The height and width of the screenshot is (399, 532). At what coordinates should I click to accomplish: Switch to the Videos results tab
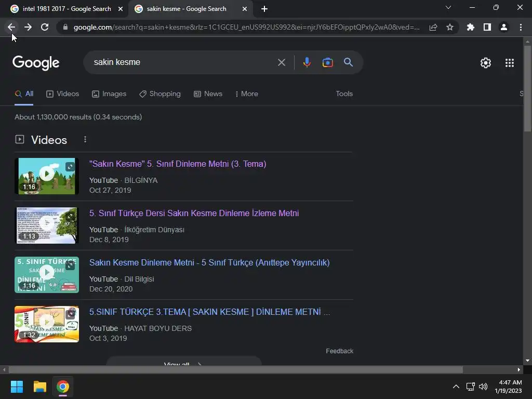[x=63, y=94]
